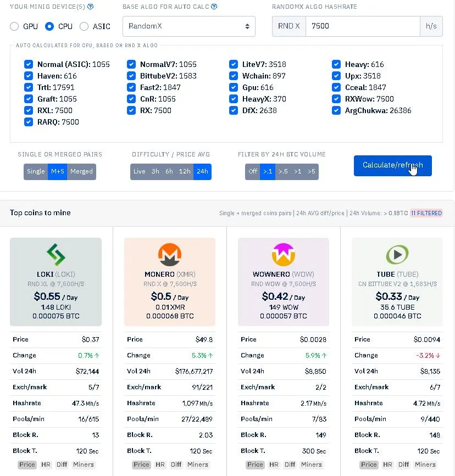Image resolution: width=455 pixels, height=476 pixels.
Task: Click the RandomX hashrate input field
Action: pyautogui.click(x=363, y=26)
